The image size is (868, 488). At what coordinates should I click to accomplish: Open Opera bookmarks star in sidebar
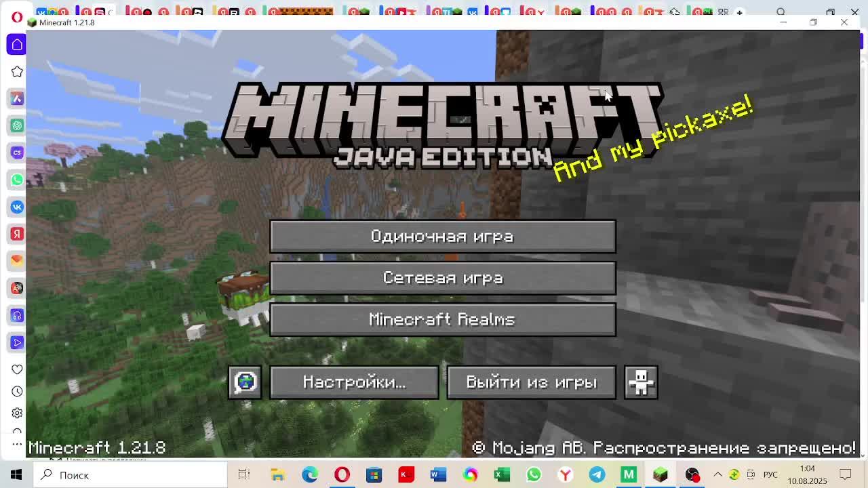coord(17,72)
